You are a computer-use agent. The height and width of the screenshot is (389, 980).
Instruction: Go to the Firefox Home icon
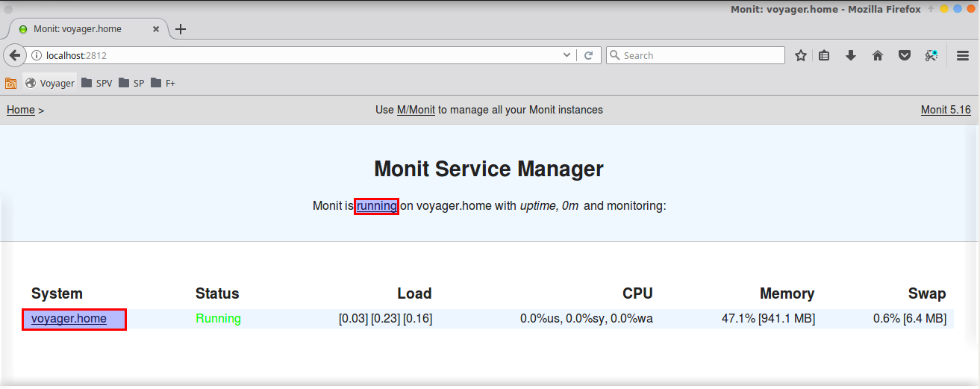(878, 55)
